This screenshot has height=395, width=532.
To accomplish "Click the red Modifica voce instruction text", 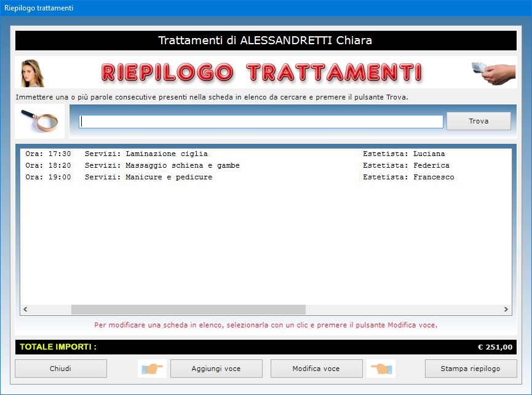I will pyautogui.click(x=266, y=325).
